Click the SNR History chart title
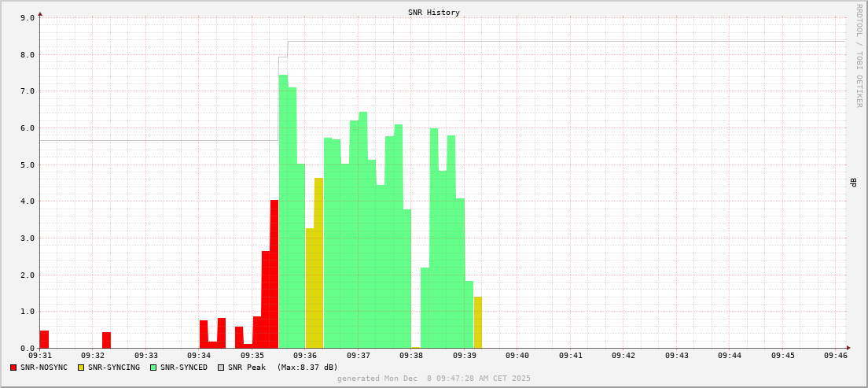Image resolution: width=868 pixels, height=388 pixels. [x=434, y=13]
